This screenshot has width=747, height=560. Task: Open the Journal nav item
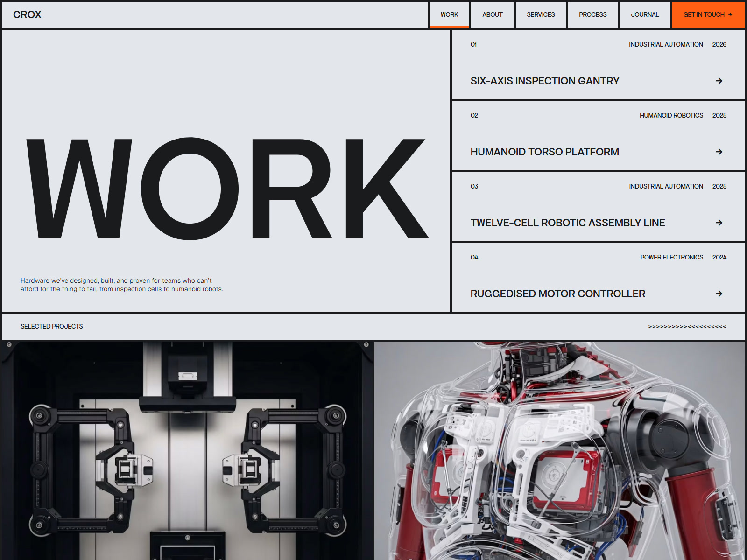click(645, 14)
